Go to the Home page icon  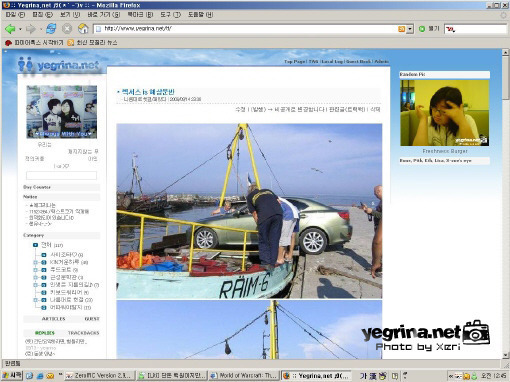tap(83, 29)
